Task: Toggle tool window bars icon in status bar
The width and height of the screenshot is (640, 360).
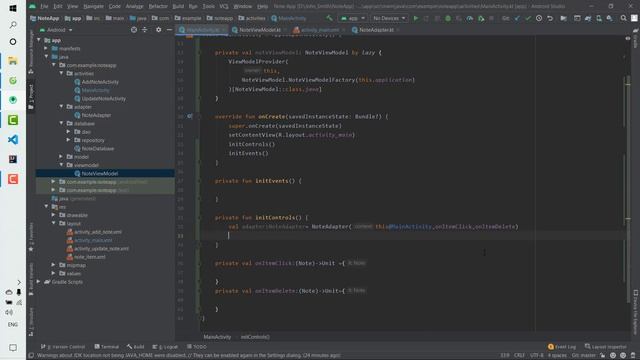Action: tap(31, 356)
